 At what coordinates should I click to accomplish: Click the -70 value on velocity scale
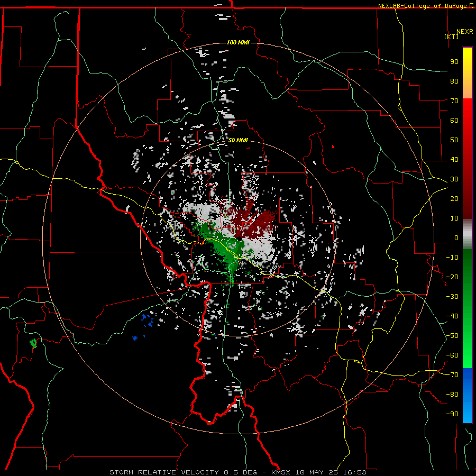tap(452, 375)
